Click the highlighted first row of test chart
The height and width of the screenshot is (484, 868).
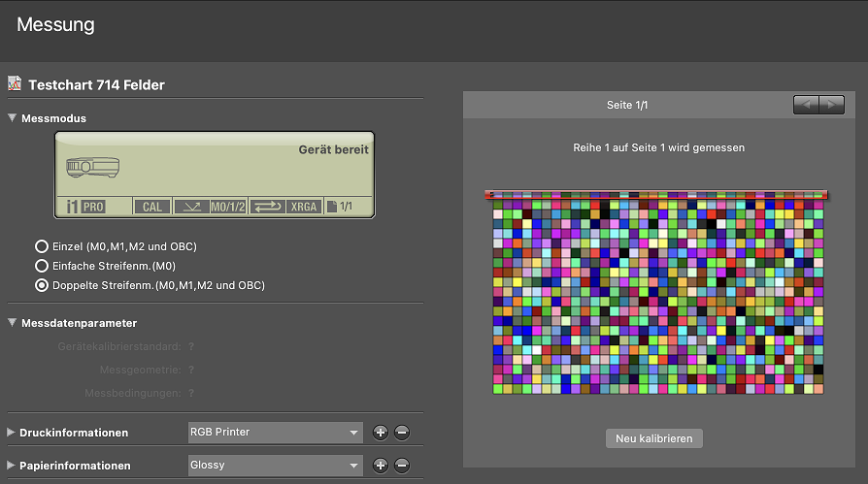[x=656, y=195]
